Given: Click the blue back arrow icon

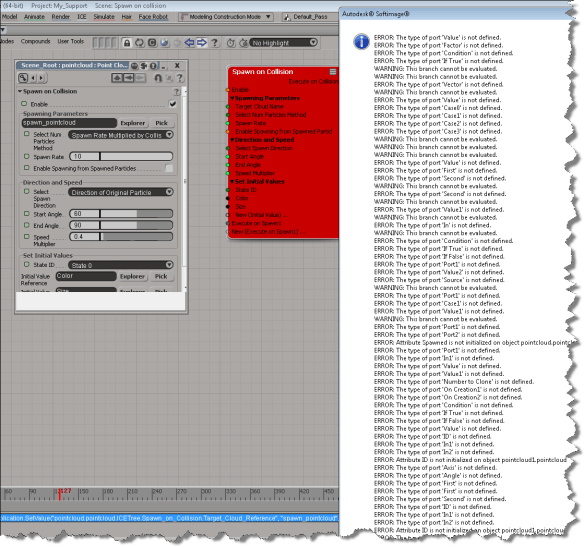Looking at the screenshot, I should pos(190,43).
